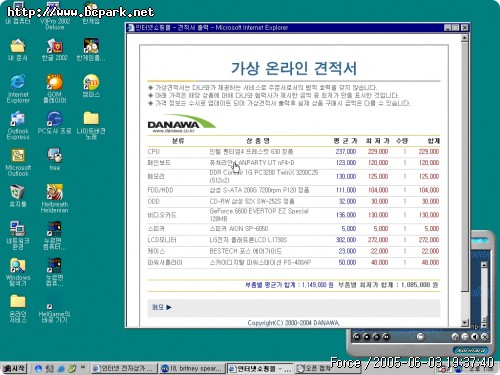The width and height of the screenshot is (500, 375).
Task: Toggle the media player speaker mute button
Action: click(x=475, y=337)
